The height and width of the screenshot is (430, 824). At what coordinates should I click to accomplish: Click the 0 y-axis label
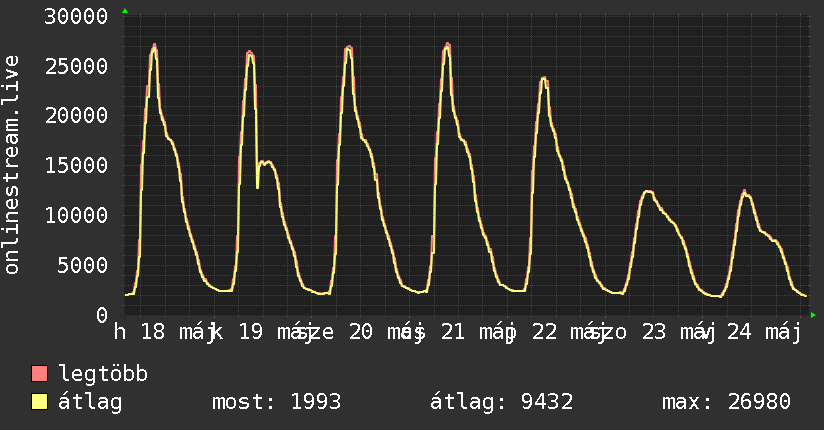102,315
